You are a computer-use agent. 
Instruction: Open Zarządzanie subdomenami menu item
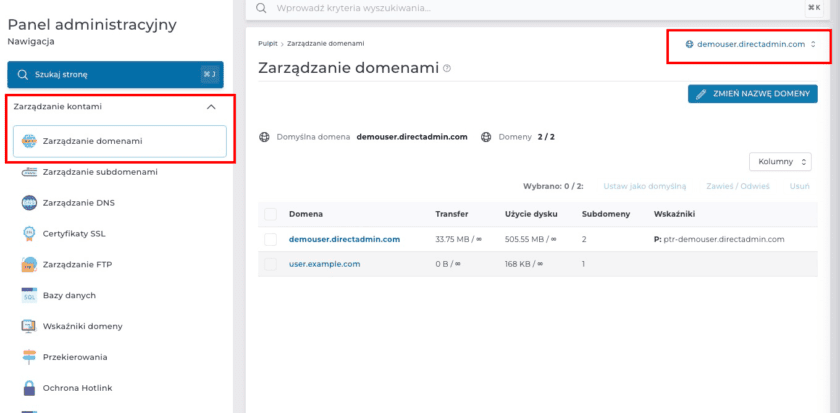point(100,172)
